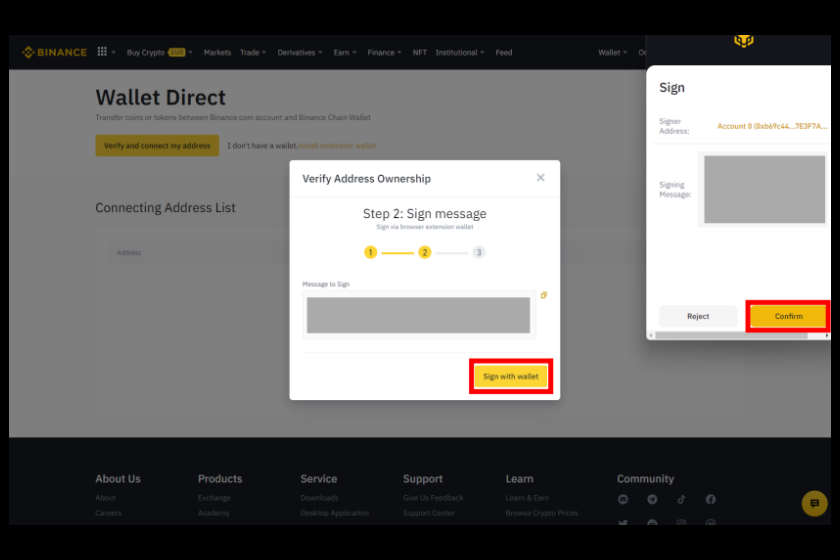Close the Verify Address Ownership dialog
The width and height of the screenshot is (840, 560).
click(x=541, y=177)
